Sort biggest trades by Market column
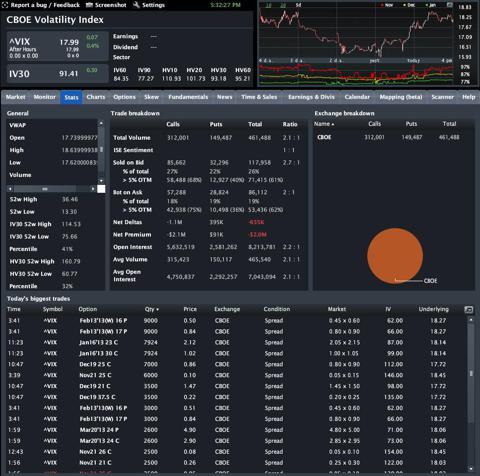This screenshot has width=480, height=476. click(x=337, y=309)
